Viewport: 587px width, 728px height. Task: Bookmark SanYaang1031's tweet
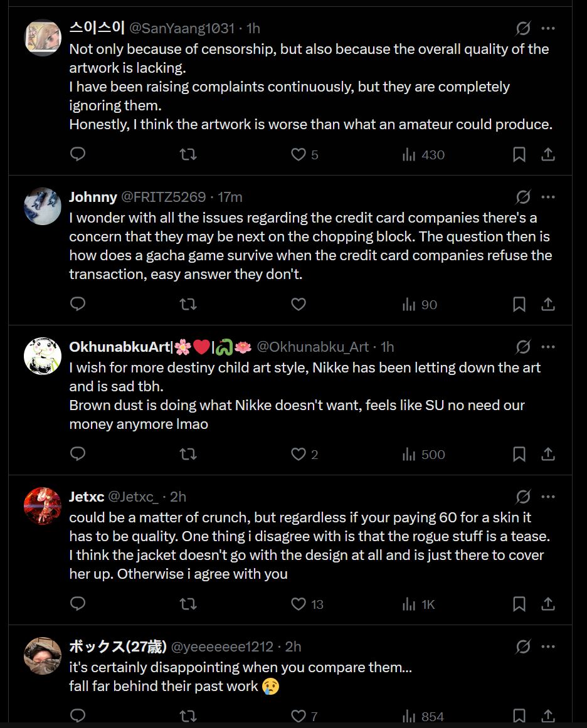pyautogui.click(x=519, y=154)
